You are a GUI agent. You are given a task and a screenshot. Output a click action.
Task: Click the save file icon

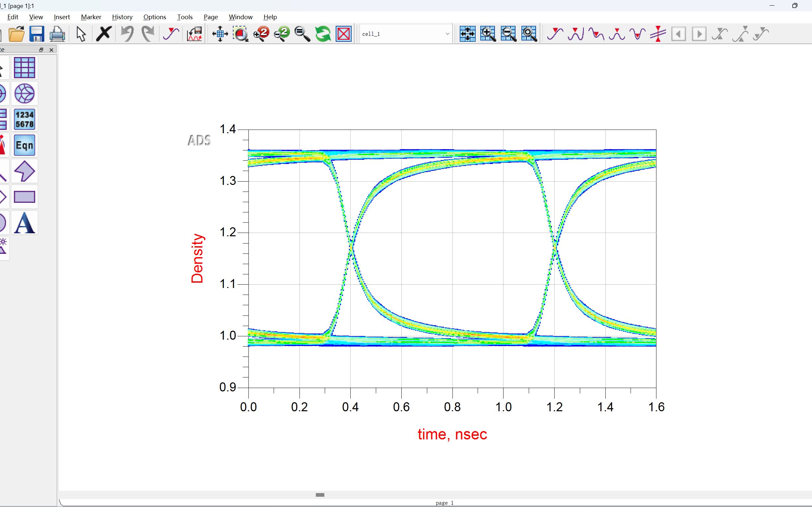pyautogui.click(x=36, y=33)
